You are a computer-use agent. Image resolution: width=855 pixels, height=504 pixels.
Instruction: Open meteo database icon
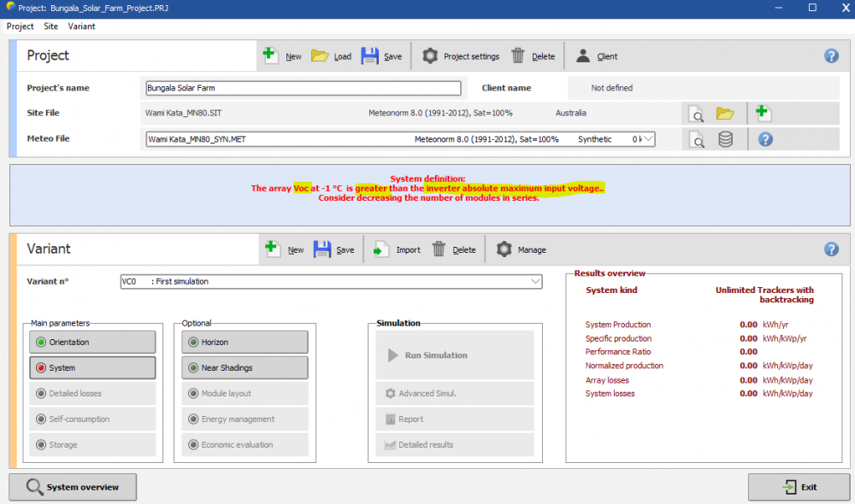pyautogui.click(x=725, y=139)
